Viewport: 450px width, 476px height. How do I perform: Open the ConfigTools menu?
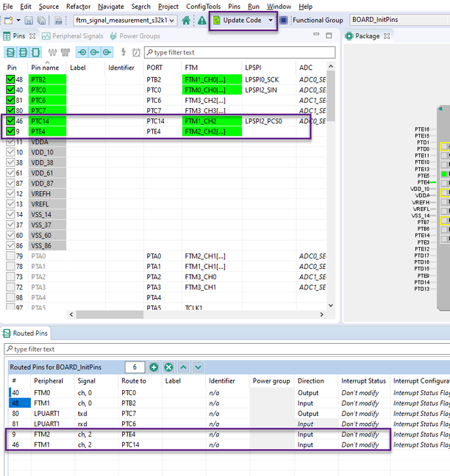pyautogui.click(x=203, y=7)
